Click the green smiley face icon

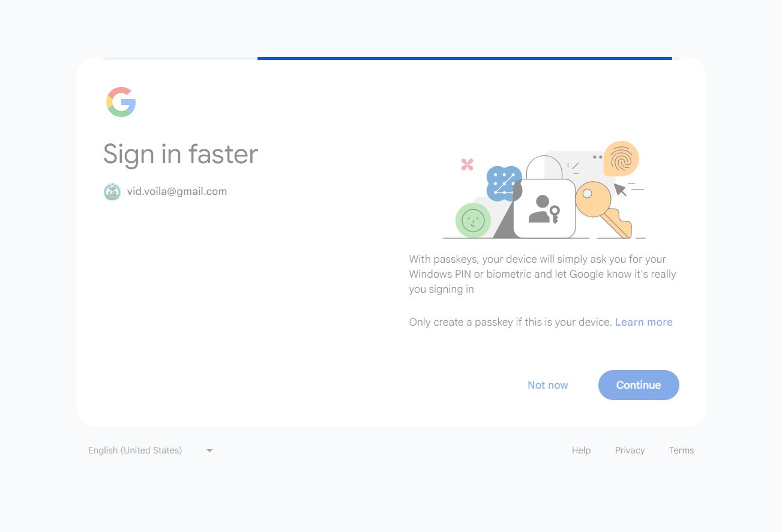[473, 221]
